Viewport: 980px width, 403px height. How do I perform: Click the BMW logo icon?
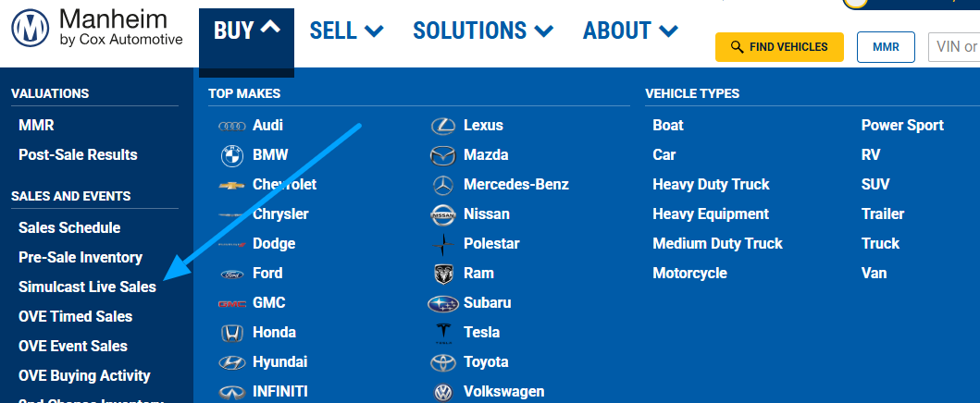click(x=231, y=155)
